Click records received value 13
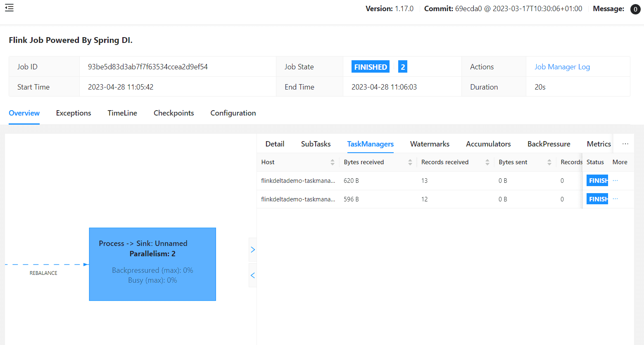 (424, 181)
